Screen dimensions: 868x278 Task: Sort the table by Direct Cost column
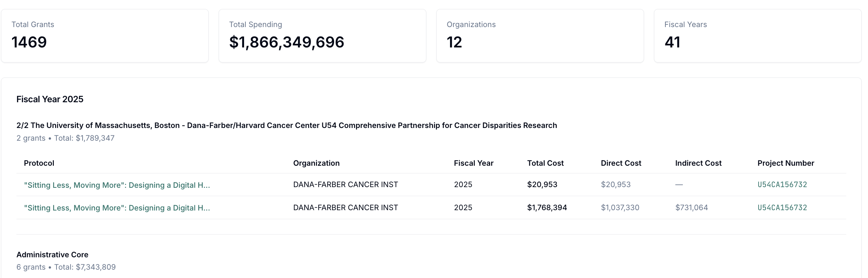(621, 163)
